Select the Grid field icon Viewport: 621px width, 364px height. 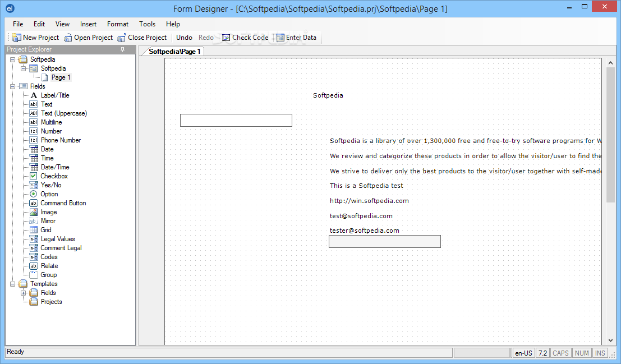coord(34,230)
